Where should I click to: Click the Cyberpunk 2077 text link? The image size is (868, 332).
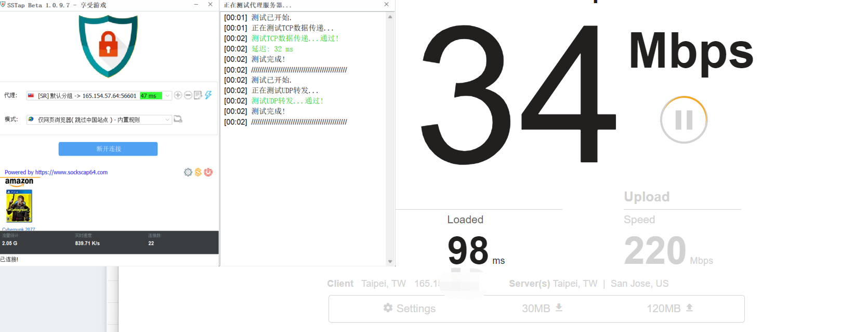click(x=19, y=229)
